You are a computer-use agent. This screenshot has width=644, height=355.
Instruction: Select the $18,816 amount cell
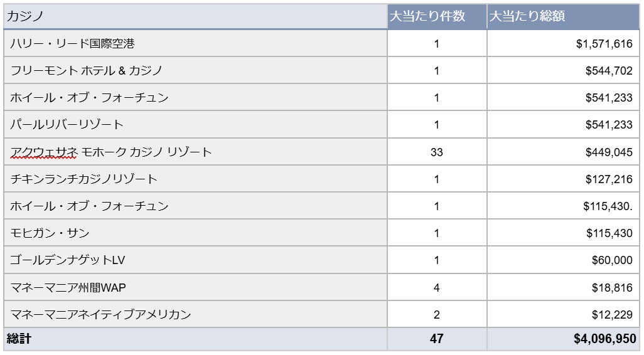coord(611,288)
